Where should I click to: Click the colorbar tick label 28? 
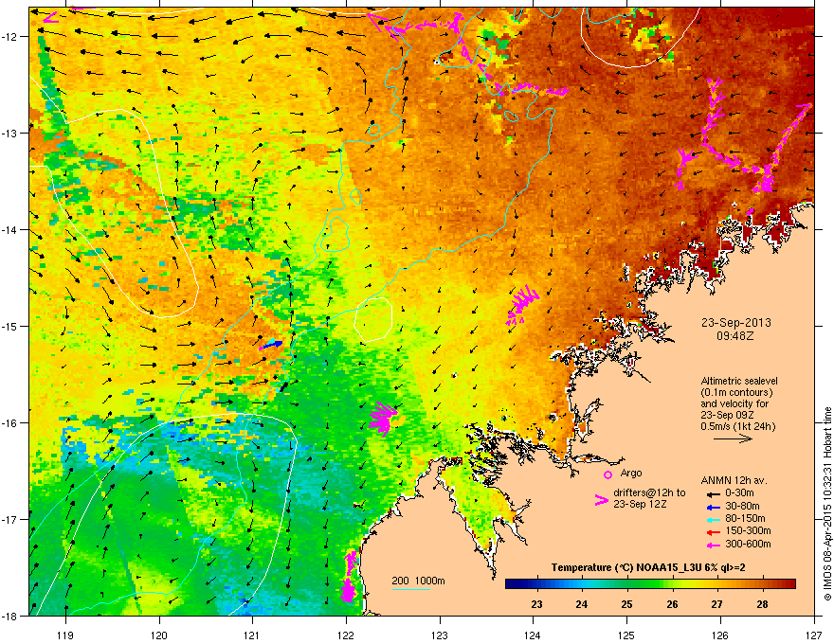coord(762,604)
